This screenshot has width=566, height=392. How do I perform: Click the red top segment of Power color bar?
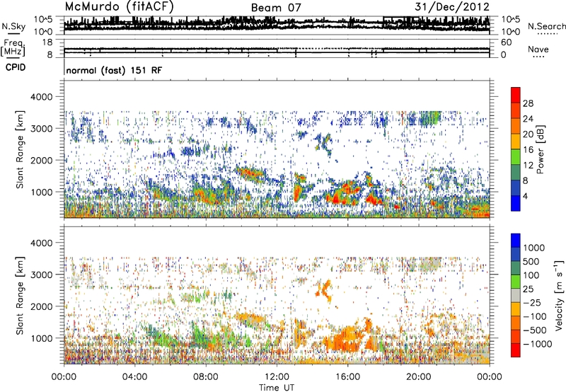(516, 95)
